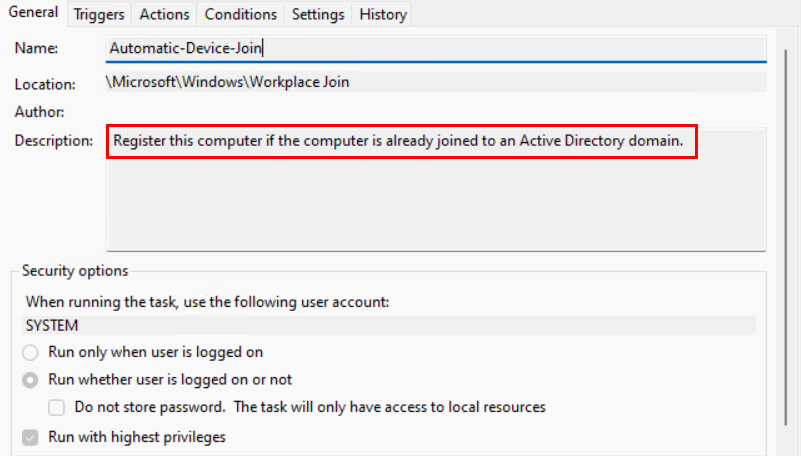Choose 'Run whether user is logged on or not'
801x456 pixels.
[x=31, y=380]
